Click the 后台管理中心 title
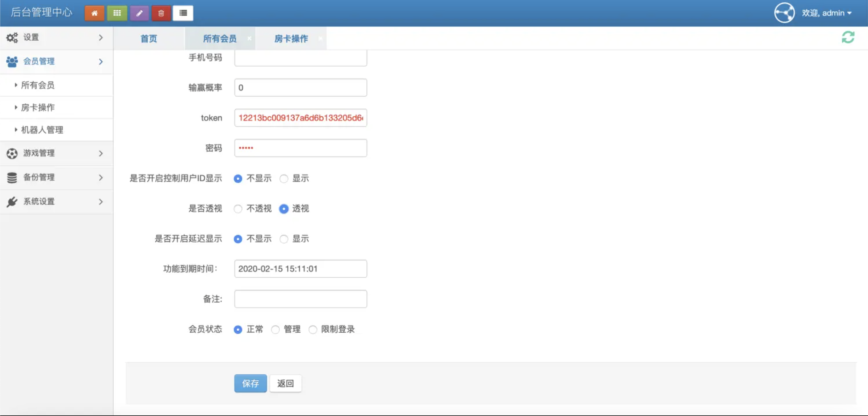 pyautogui.click(x=41, y=12)
